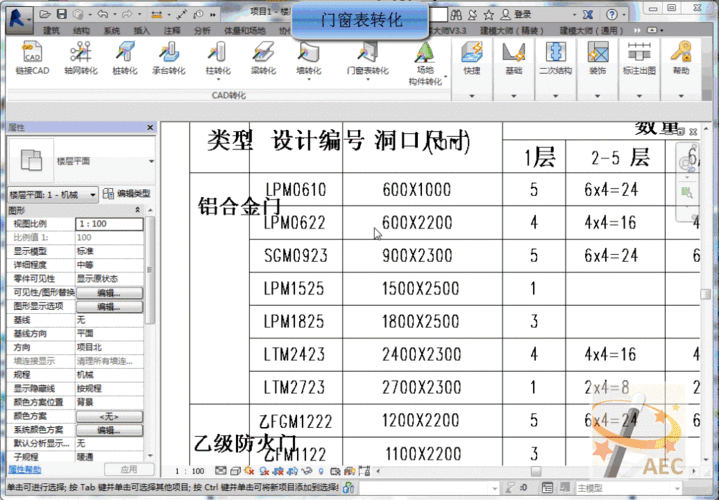Expand the arrow under 墙转化
Viewport: 719px width, 500px height.
[x=309, y=80]
